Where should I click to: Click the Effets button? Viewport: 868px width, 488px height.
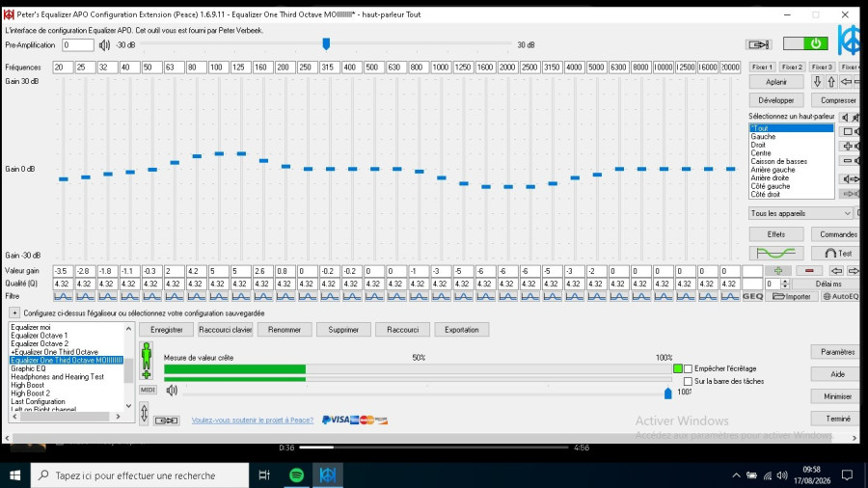(x=776, y=234)
